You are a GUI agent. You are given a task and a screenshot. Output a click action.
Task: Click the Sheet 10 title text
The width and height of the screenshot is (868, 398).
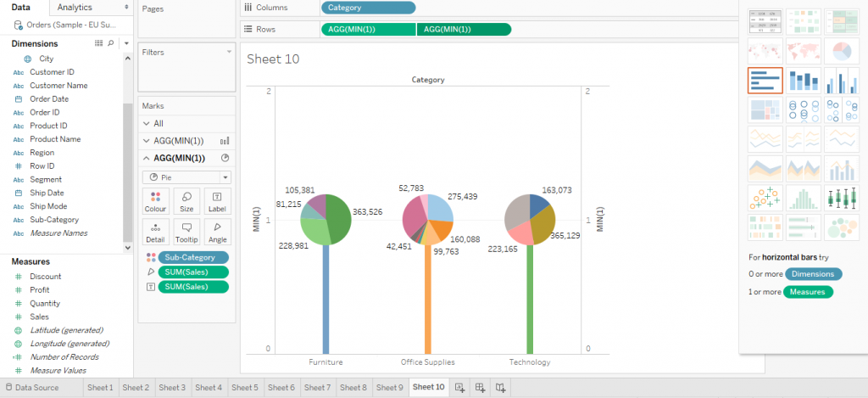point(273,59)
